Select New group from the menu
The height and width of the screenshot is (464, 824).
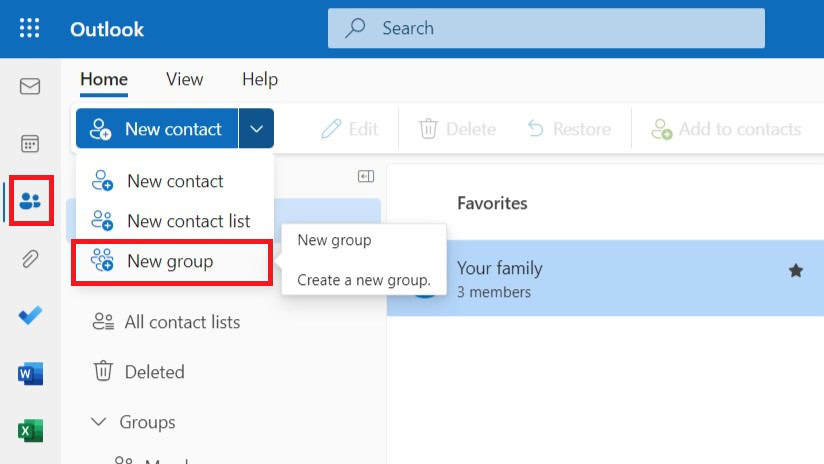pos(170,261)
